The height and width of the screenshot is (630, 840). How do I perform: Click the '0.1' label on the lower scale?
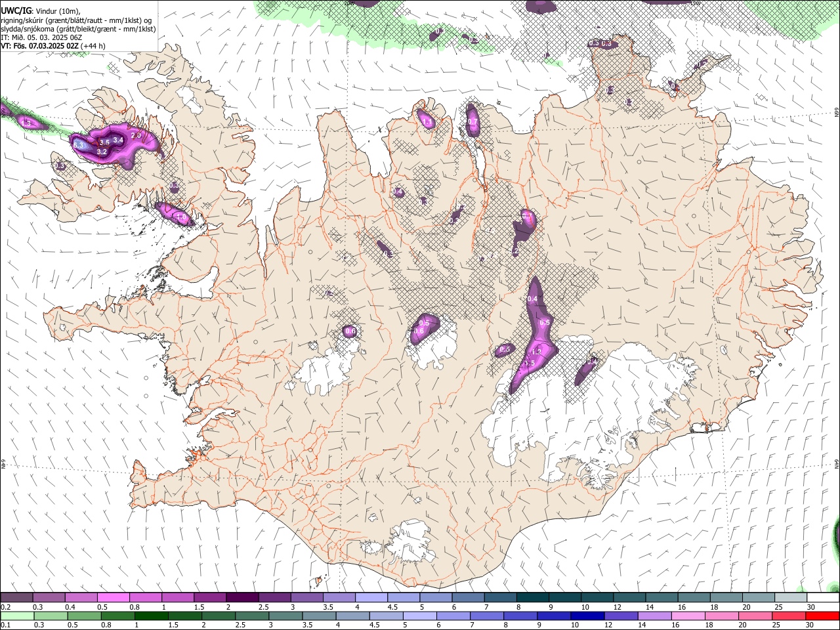(6, 625)
